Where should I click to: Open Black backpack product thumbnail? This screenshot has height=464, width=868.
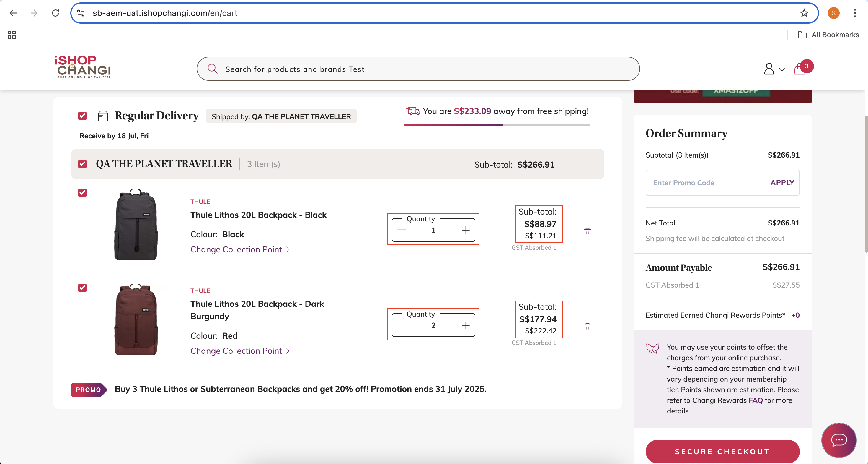click(136, 224)
